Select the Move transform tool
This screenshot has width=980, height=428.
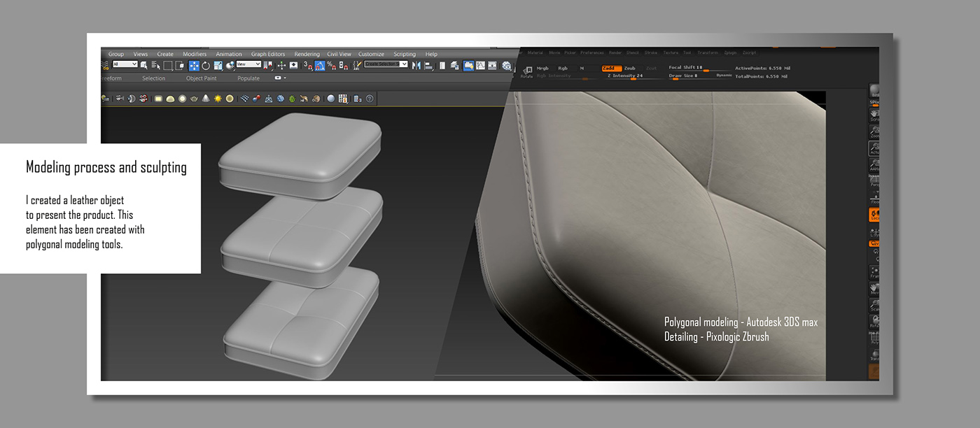[x=194, y=66]
